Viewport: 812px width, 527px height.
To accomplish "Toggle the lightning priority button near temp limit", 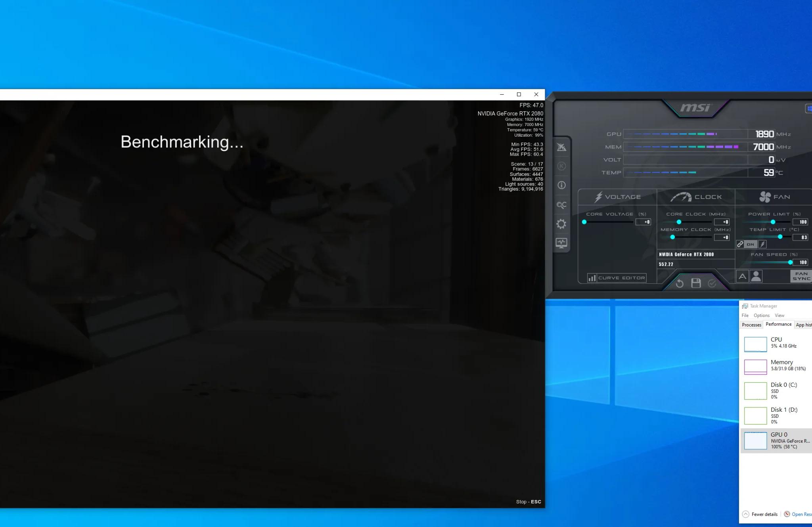I will pos(762,244).
